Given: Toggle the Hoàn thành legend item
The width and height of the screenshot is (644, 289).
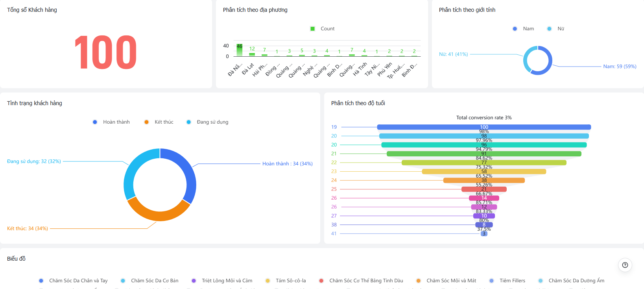Looking at the screenshot, I should pyautogui.click(x=111, y=122).
